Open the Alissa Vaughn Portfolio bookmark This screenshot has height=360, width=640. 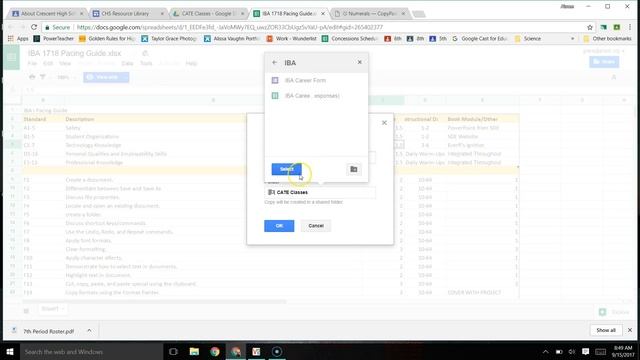231,38
